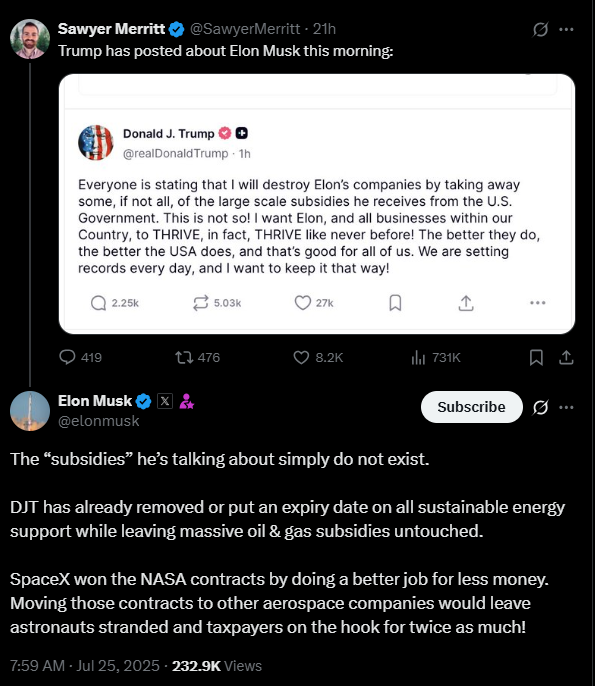Repost Sawyer Merritt's tweet

197,357
